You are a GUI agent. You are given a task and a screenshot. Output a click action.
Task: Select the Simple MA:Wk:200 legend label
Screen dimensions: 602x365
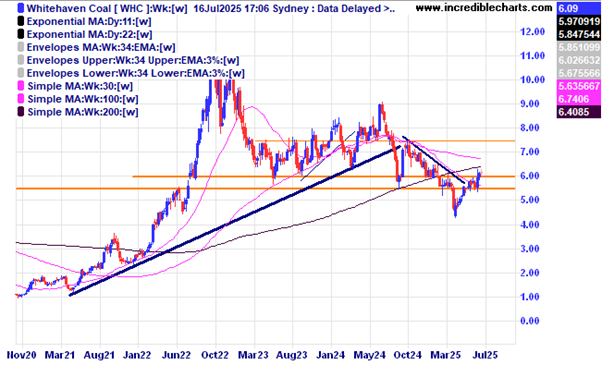tap(83, 112)
